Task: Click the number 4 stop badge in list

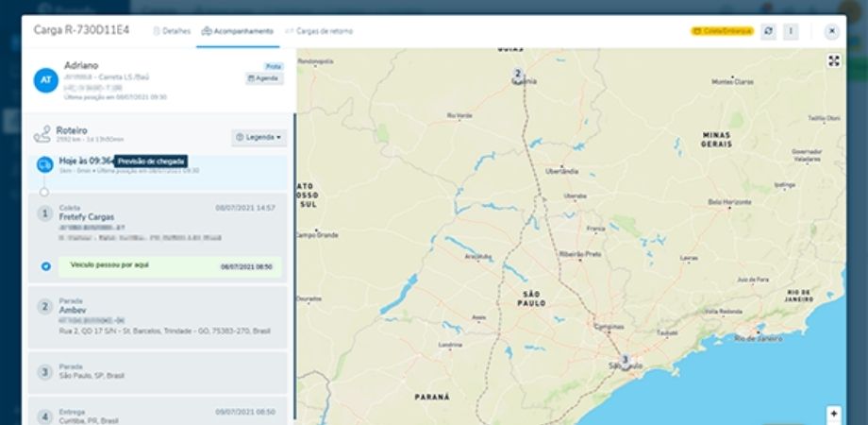Action: (45, 416)
